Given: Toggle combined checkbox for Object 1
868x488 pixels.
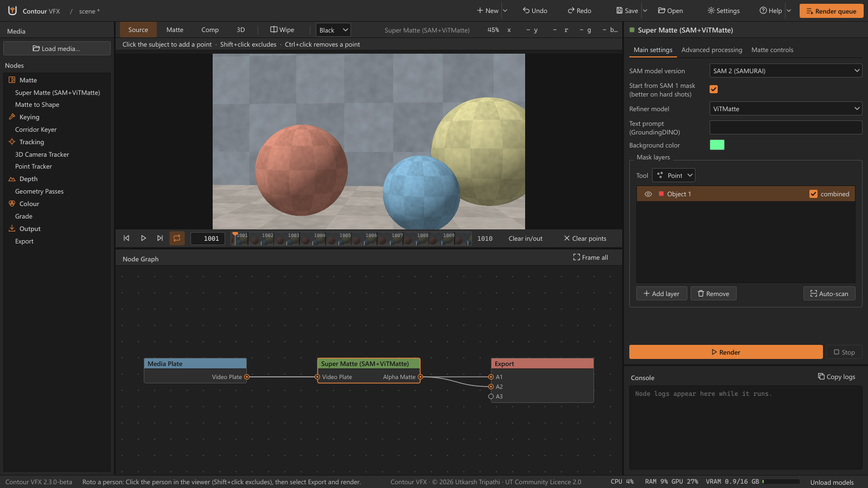Looking at the screenshot, I should [x=813, y=194].
